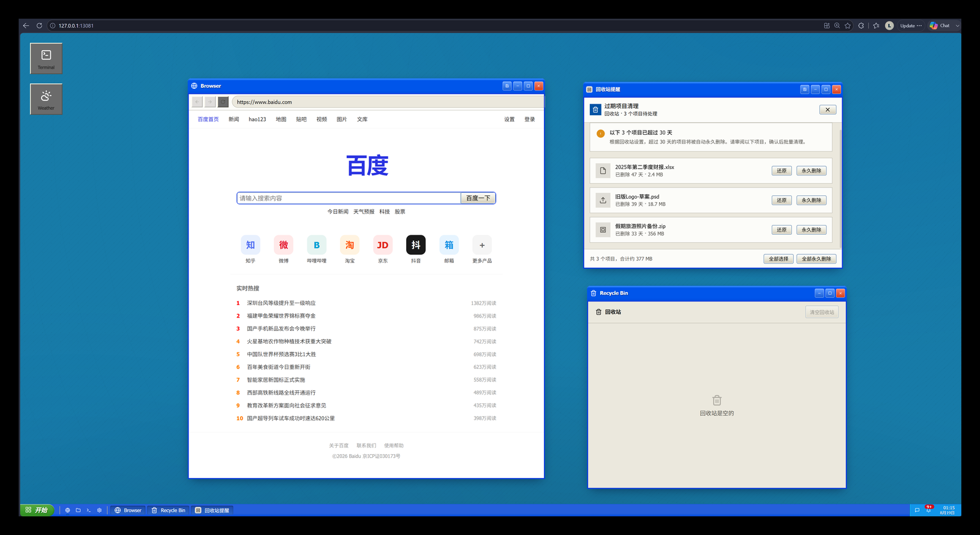The height and width of the screenshot is (535, 980).
Task: Click the 设置 link on Baidu page
Action: 510,120
